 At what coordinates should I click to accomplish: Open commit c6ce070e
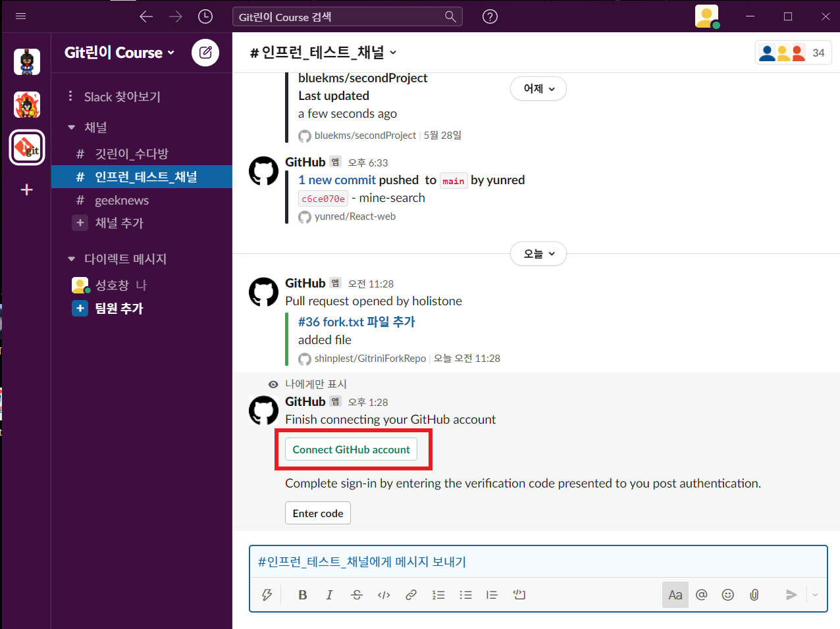point(323,199)
